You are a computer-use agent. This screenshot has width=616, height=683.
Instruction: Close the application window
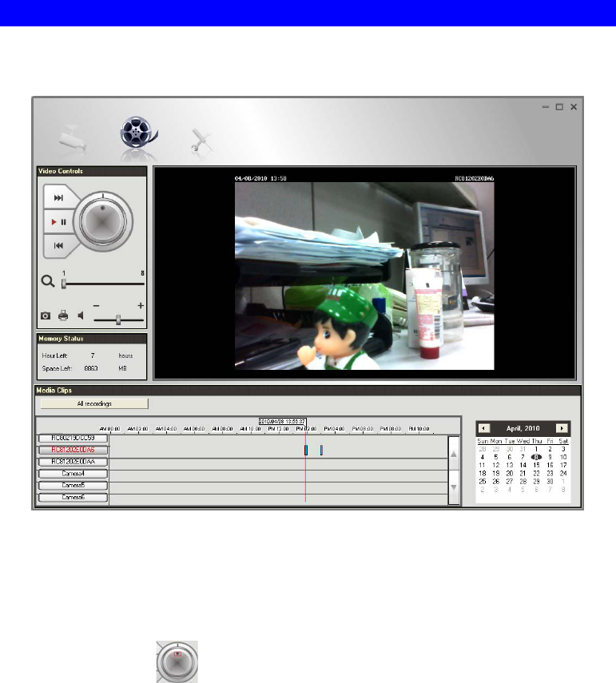[x=574, y=107]
